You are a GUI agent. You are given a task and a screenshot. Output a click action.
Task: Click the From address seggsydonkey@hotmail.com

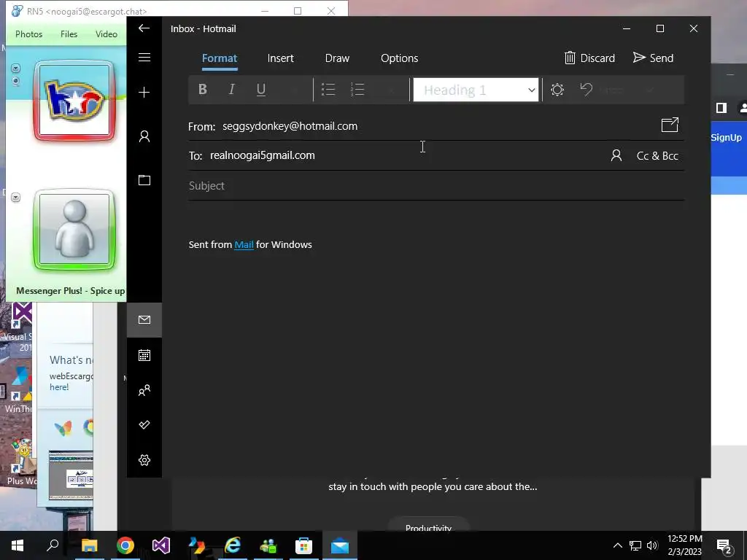pyautogui.click(x=290, y=126)
